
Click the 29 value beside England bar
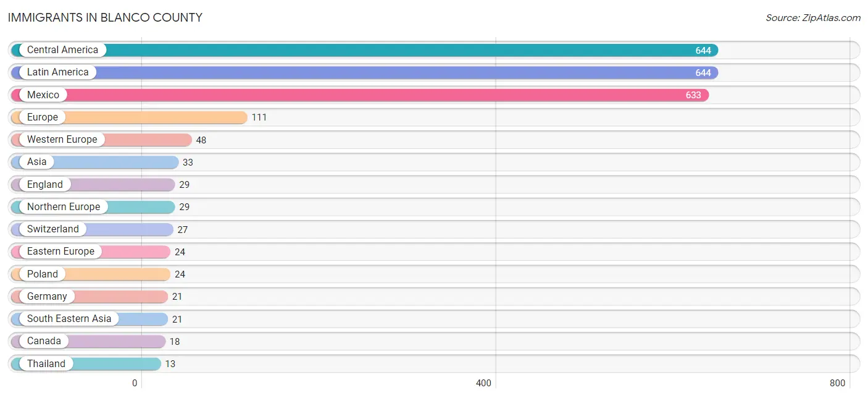click(185, 185)
